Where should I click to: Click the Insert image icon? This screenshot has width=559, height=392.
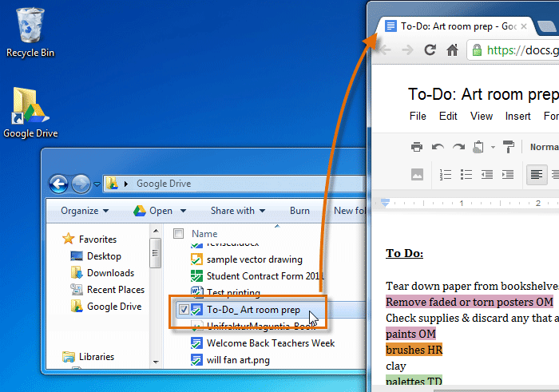pyautogui.click(x=417, y=175)
